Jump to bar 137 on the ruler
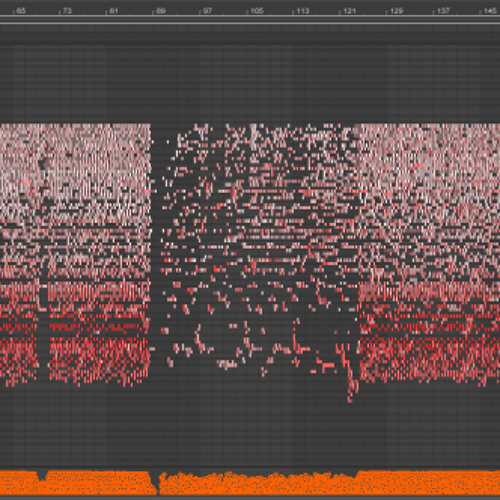 pyautogui.click(x=443, y=11)
